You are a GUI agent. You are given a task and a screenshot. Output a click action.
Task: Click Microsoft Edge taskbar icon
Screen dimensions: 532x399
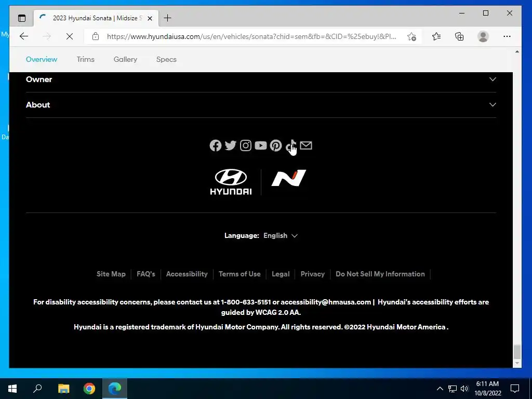[115, 389]
